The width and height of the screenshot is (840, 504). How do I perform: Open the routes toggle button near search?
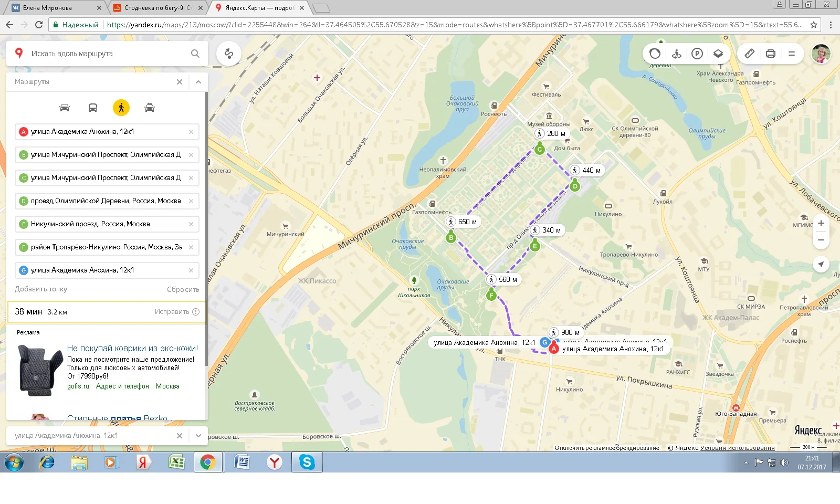[229, 54]
